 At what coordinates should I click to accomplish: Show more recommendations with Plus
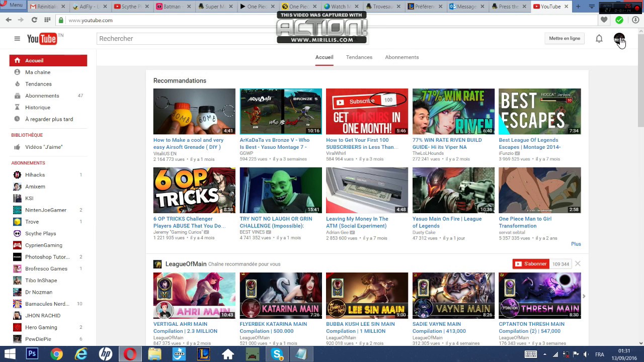[x=576, y=244]
